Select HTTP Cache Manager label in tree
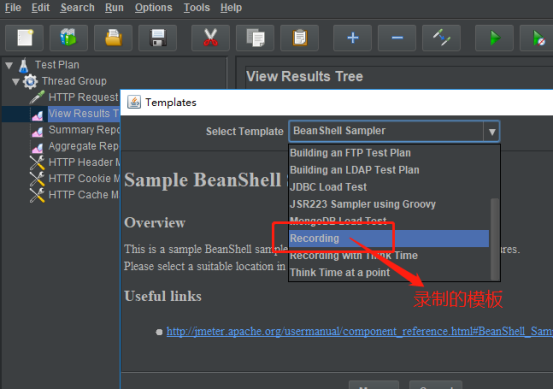 [84, 195]
